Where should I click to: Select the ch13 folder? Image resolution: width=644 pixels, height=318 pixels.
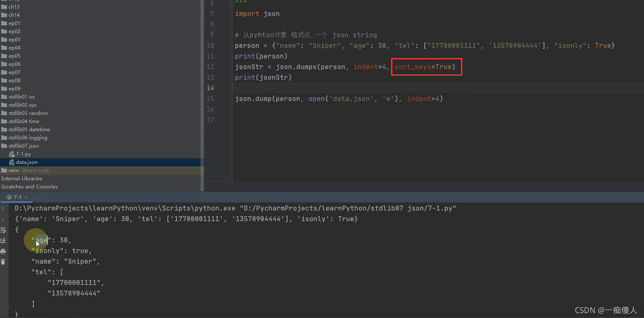(x=14, y=7)
